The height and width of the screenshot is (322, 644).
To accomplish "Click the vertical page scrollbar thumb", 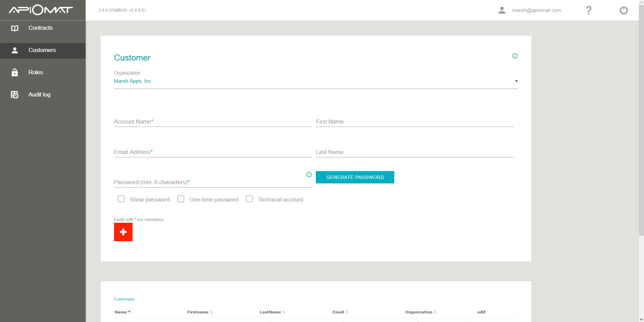I will tap(641, 120).
